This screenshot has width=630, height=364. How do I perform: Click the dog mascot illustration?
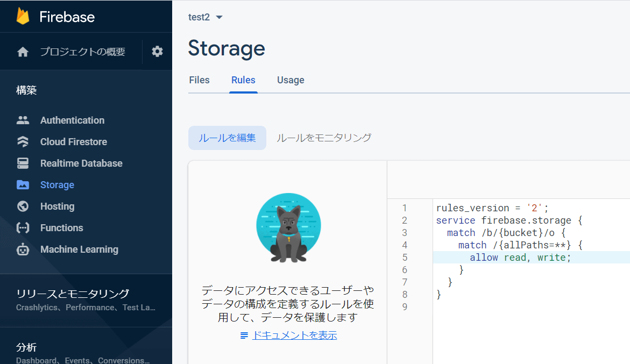coord(288,228)
